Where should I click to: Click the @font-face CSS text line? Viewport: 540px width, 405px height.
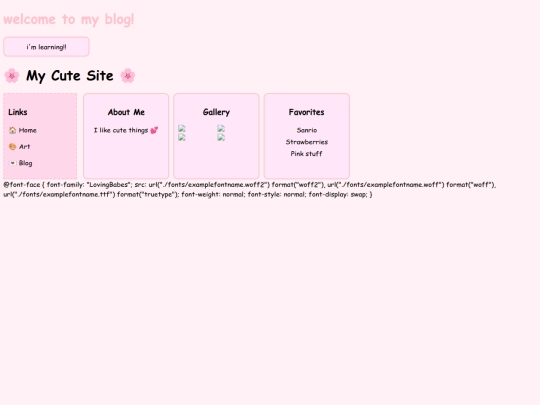pyautogui.click(x=250, y=185)
